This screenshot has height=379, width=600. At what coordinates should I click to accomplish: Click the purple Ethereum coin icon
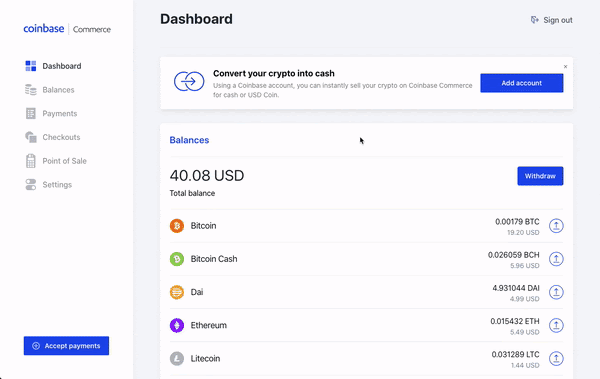[x=177, y=325]
